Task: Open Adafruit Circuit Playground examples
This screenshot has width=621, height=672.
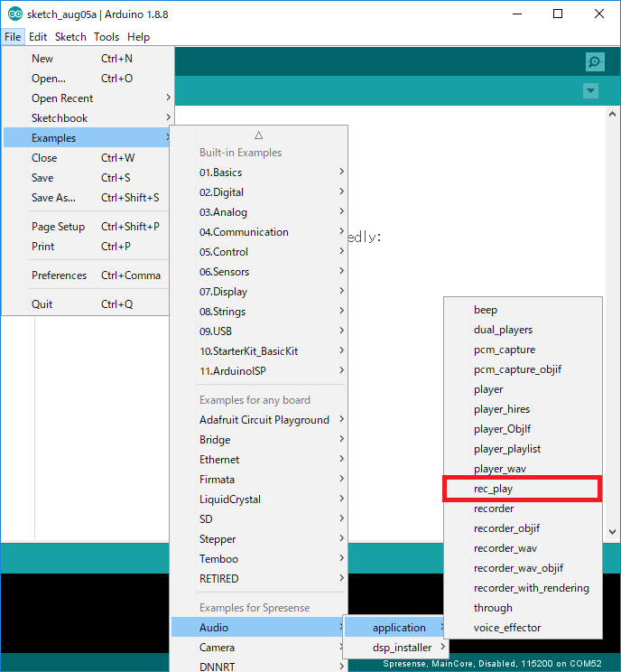Action: point(259,420)
